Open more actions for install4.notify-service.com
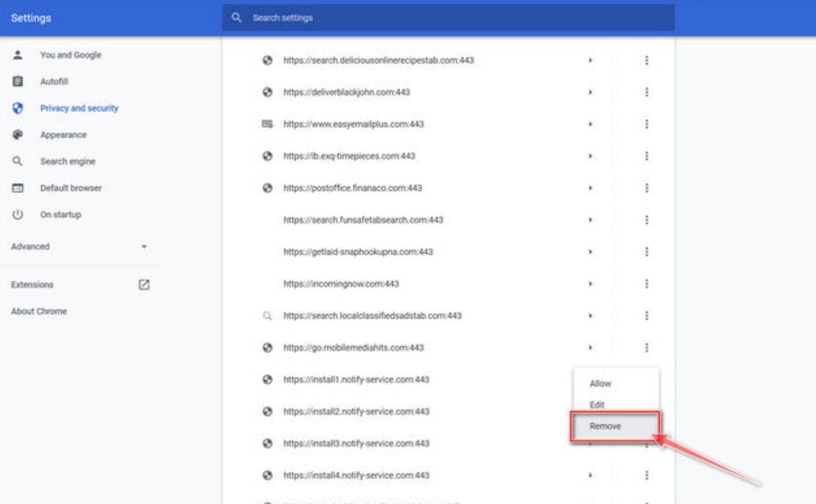 [x=646, y=475]
